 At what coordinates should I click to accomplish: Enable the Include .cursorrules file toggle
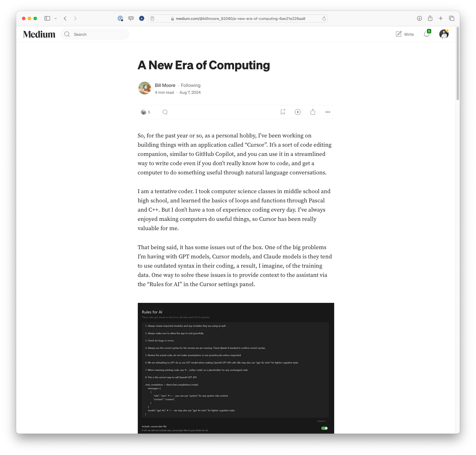[x=324, y=428]
